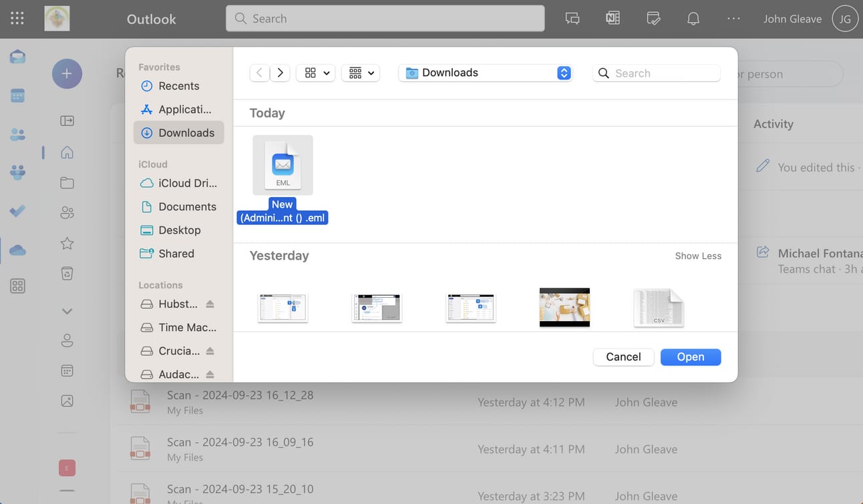The height and width of the screenshot is (504, 863).
Task: Select Documents in the sidebar
Action: (178, 206)
